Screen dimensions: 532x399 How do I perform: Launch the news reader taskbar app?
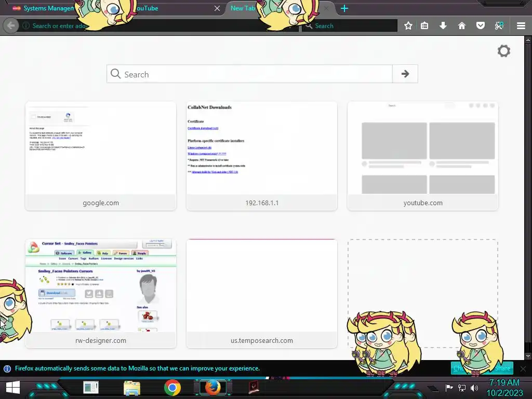coord(90,388)
